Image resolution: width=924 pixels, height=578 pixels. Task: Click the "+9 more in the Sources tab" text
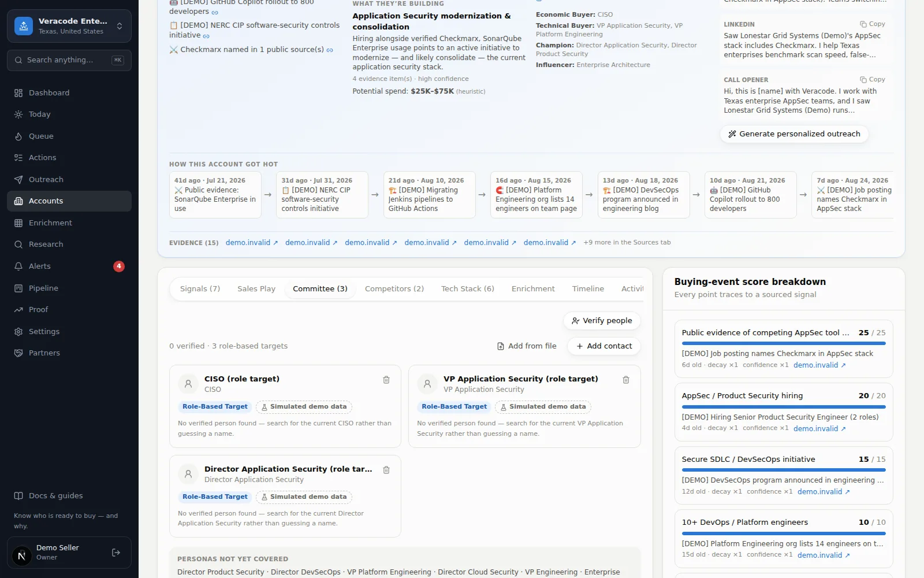(x=627, y=243)
